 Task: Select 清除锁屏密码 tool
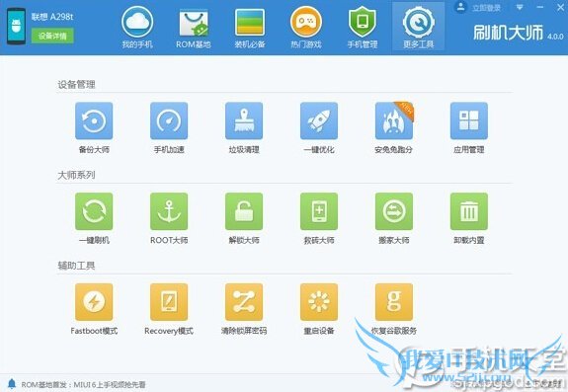(x=244, y=302)
